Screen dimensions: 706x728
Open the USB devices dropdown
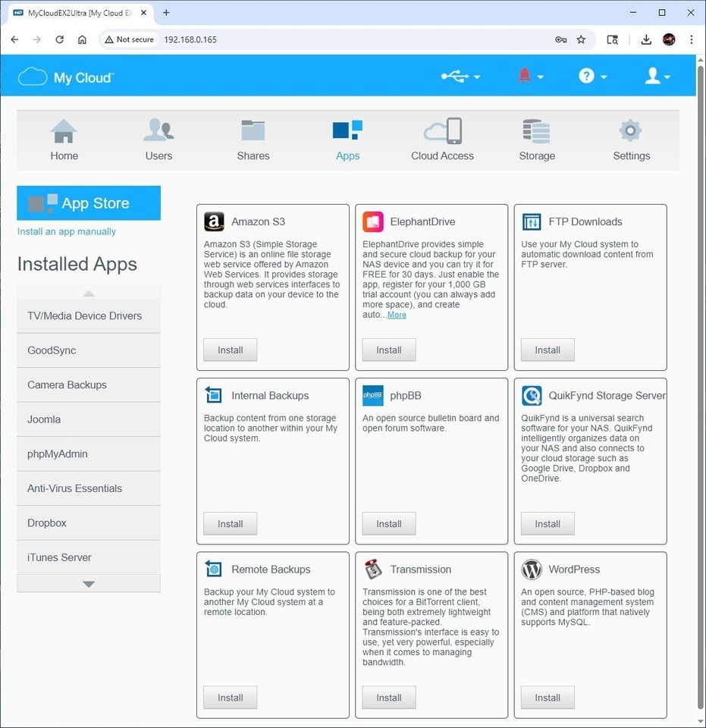click(x=460, y=77)
